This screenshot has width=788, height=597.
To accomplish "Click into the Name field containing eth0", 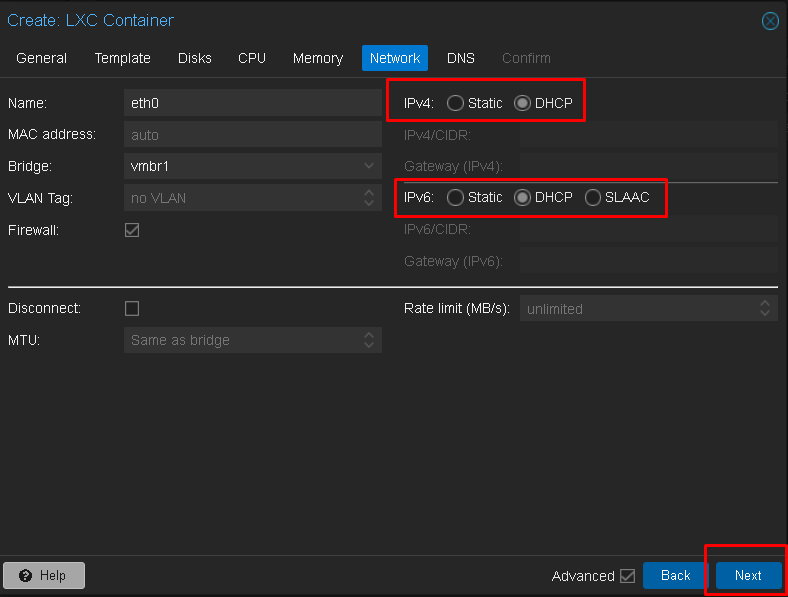I will click(x=253, y=103).
